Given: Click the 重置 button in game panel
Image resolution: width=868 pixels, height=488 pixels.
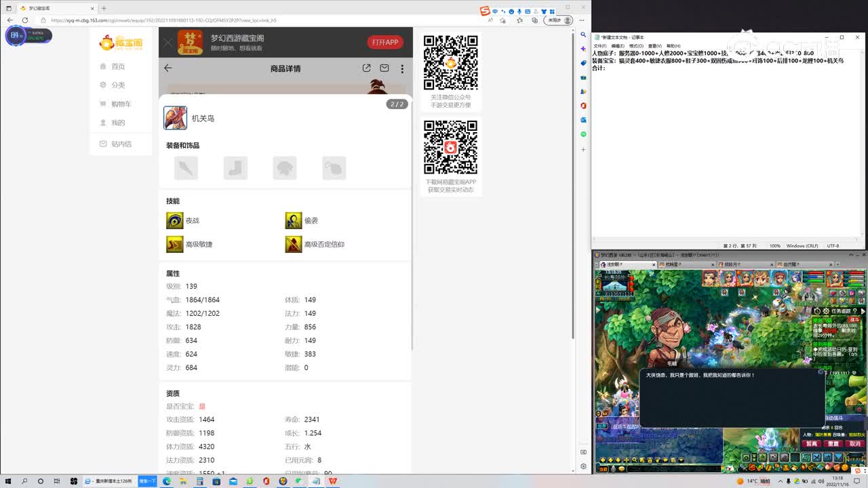Looking at the screenshot, I should coord(833,444).
